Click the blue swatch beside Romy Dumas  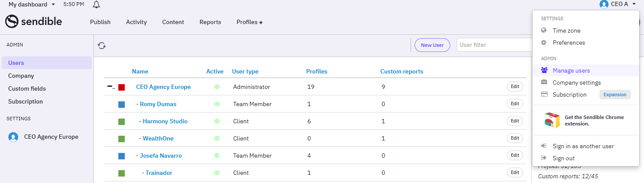(x=122, y=104)
